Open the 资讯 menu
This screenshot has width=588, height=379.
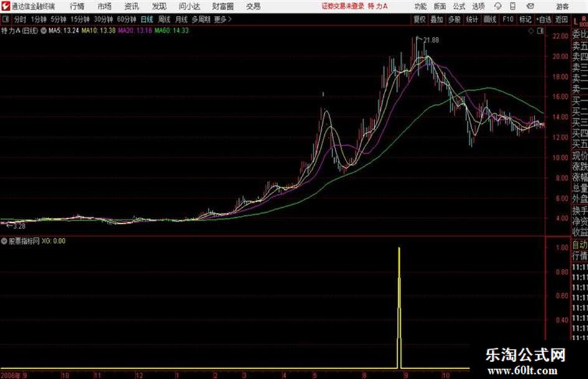[132, 6]
